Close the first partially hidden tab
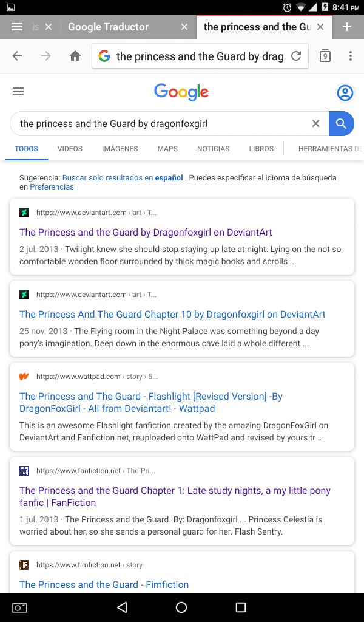Viewport: 364px width, 622px height. pyautogui.click(x=49, y=27)
